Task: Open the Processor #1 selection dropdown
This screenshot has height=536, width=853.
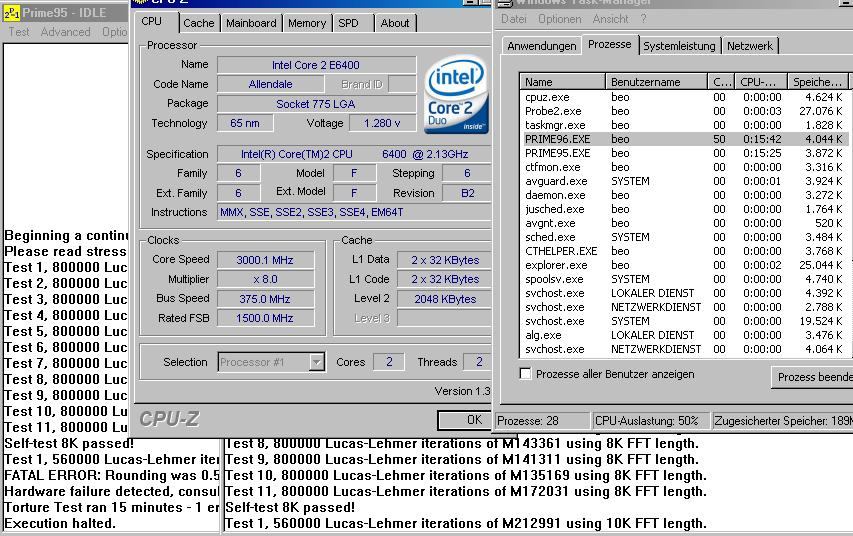Action: click(317, 362)
